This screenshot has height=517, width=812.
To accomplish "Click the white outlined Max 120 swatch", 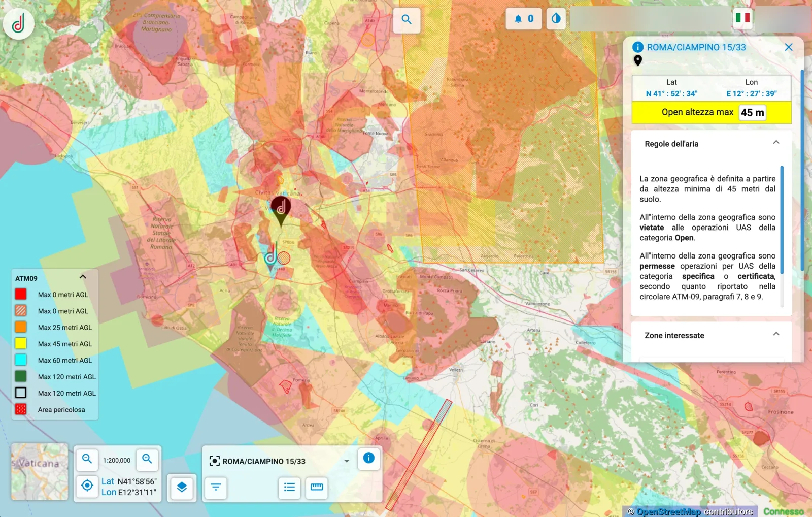I will pos(21,393).
